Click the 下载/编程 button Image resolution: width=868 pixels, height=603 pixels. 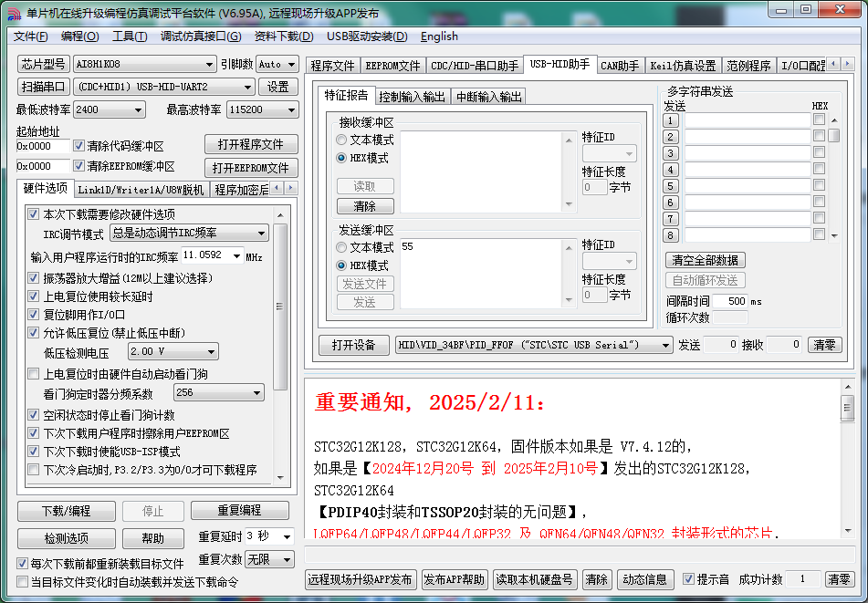(67, 511)
